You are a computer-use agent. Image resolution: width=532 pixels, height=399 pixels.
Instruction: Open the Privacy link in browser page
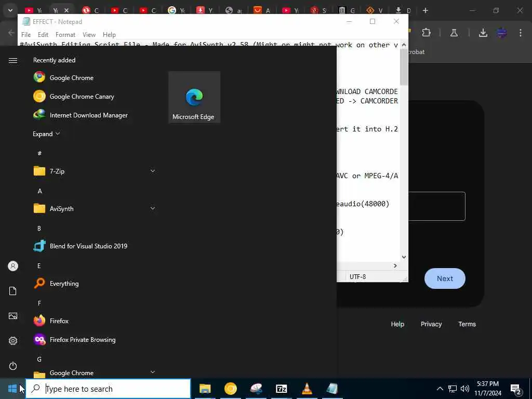[x=431, y=324]
